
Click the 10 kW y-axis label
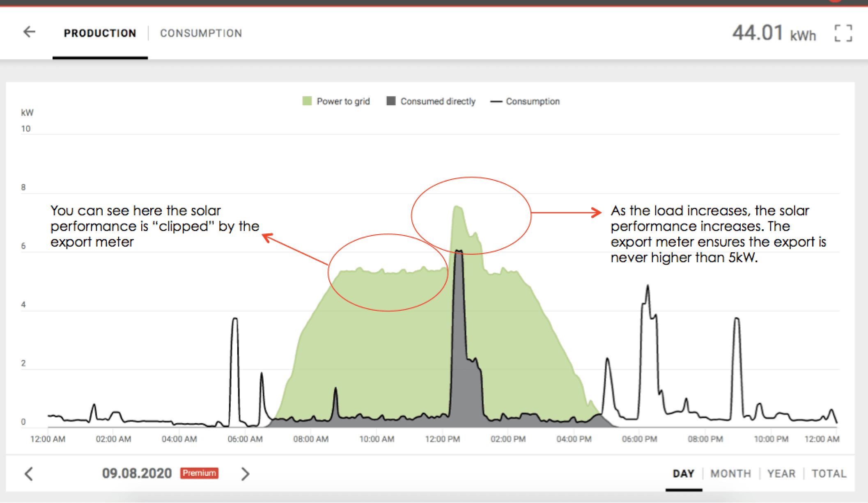pos(26,129)
